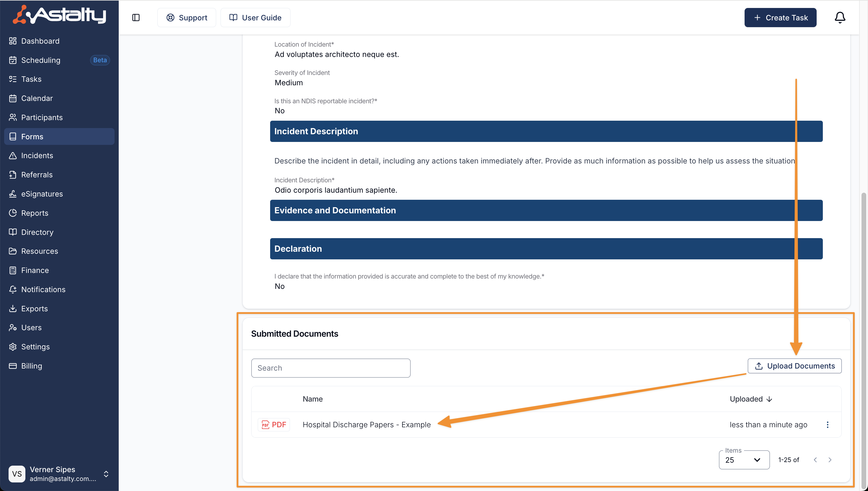Toggle the sidebar collapse icon
Viewport: 868px width, 491px height.
[136, 17]
